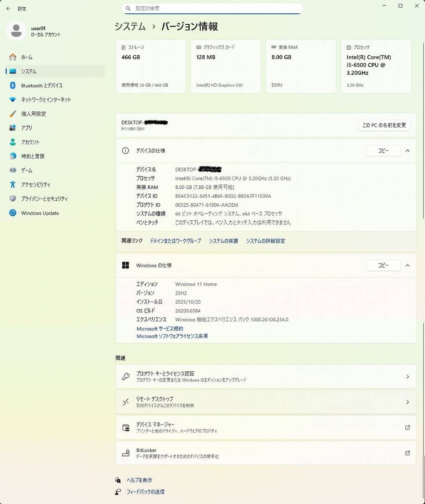This screenshot has width=425, height=504.
Task: Select プロダクト ID value 00325-80471-61904-AAOEM
Action: pos(207,205)
